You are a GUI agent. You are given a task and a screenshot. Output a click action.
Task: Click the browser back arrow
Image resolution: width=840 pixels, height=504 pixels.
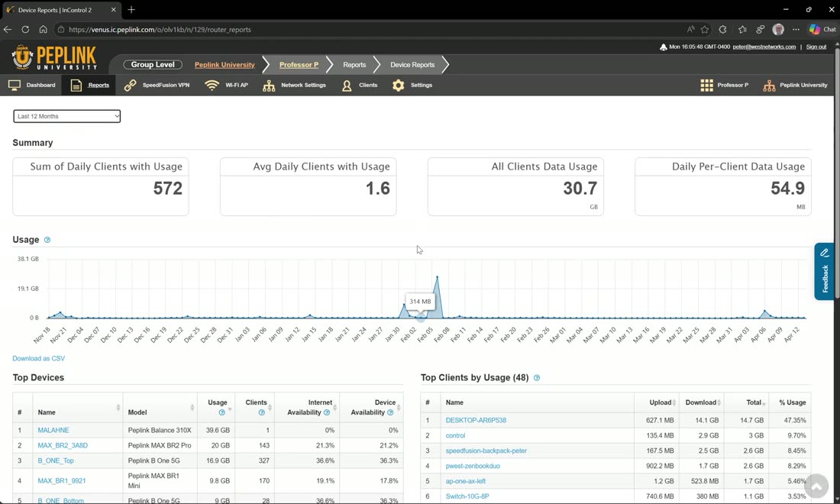[x=8, y=30]
